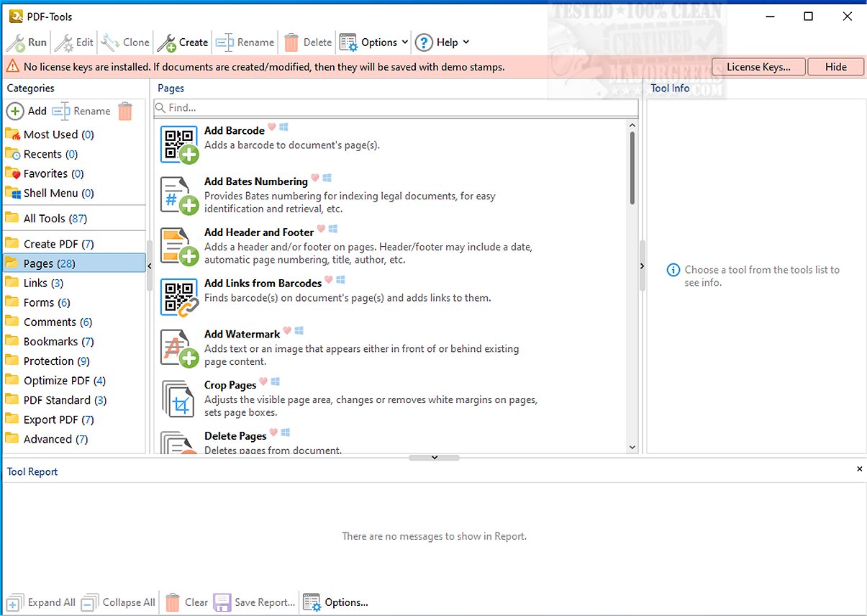Favorite Add Links from Barcodes heart
Viewport: 867px width, 616px height.
(329, 280)
